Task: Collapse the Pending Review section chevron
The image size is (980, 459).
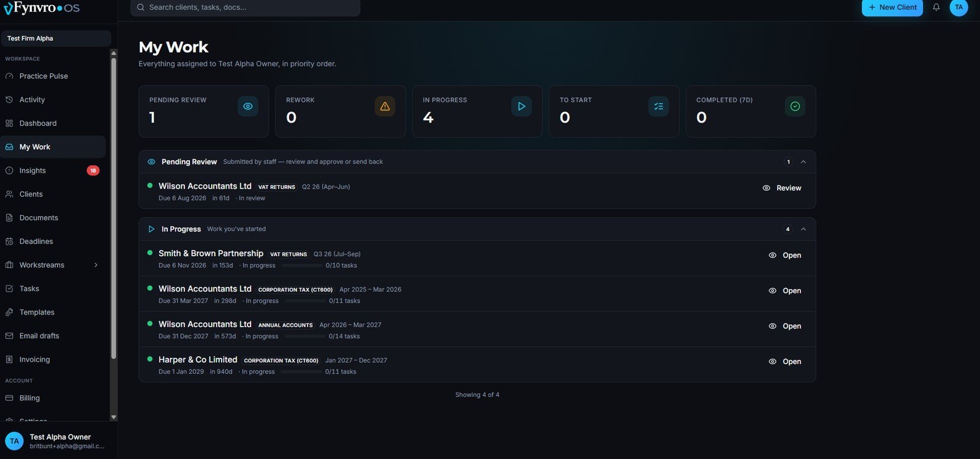Action: click(804, 162)
